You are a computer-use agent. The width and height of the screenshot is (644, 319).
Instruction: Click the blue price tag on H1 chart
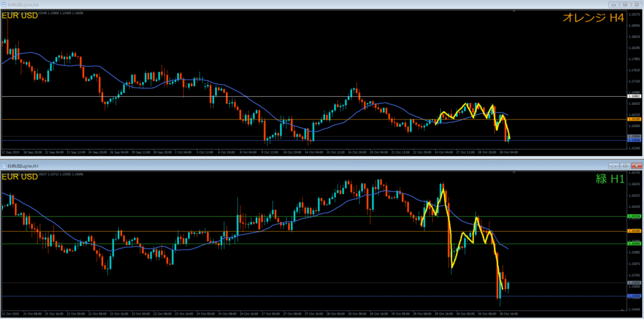(x=634, y=295)
